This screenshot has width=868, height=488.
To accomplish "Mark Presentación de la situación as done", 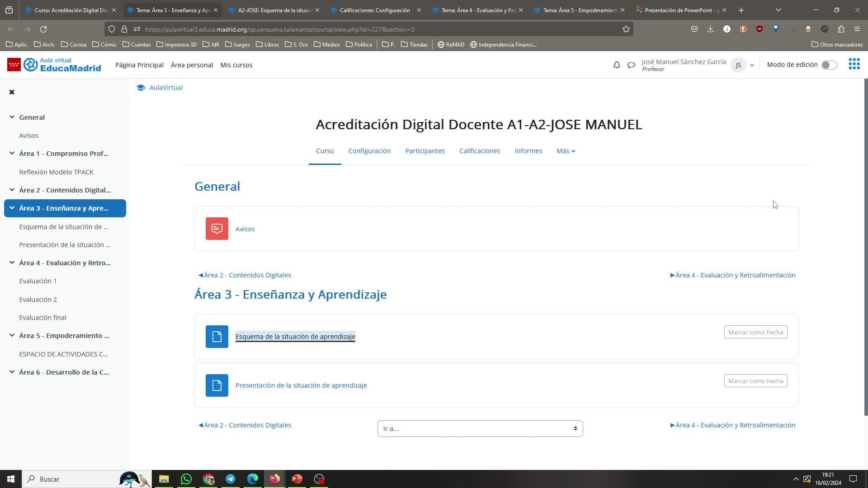I will [x=755, y=381].
